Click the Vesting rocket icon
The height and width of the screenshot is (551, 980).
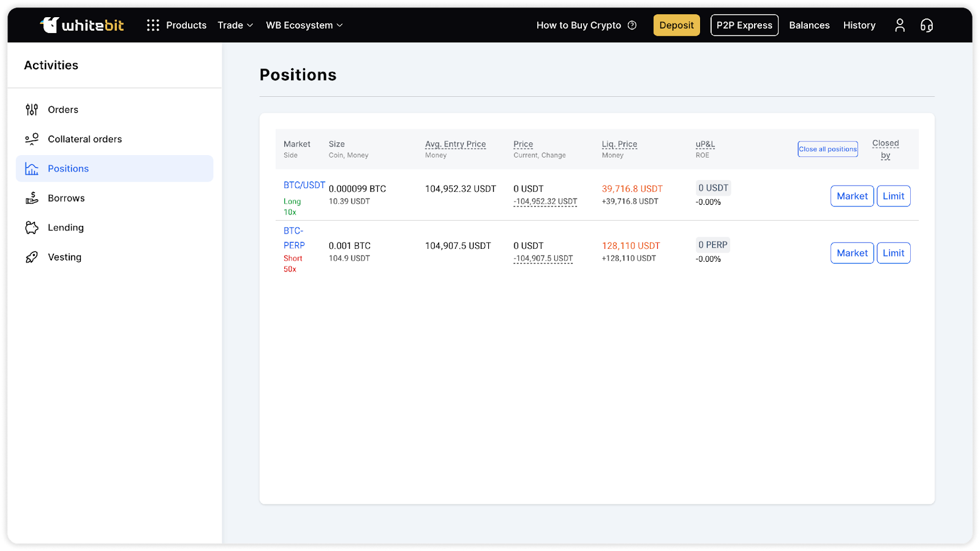(32, 257)
